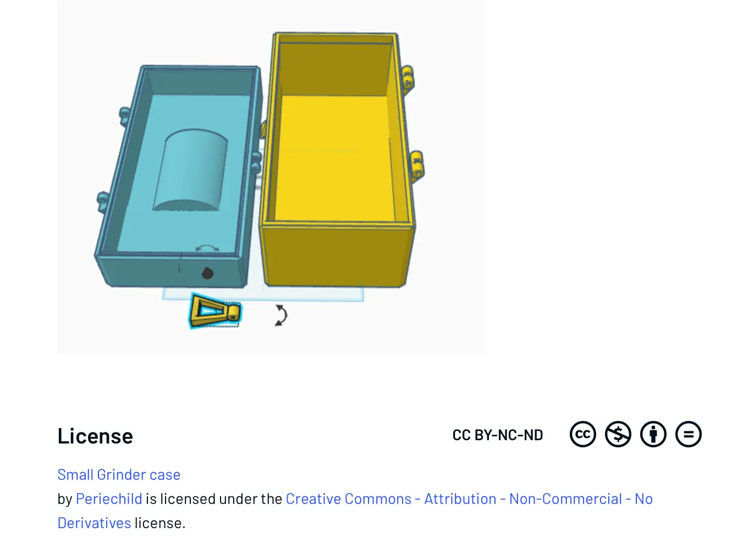This screenshot has width=732, height=560.
Task: Click the upper yellow hinge on the yellow box
Action: tap(408, 77)
